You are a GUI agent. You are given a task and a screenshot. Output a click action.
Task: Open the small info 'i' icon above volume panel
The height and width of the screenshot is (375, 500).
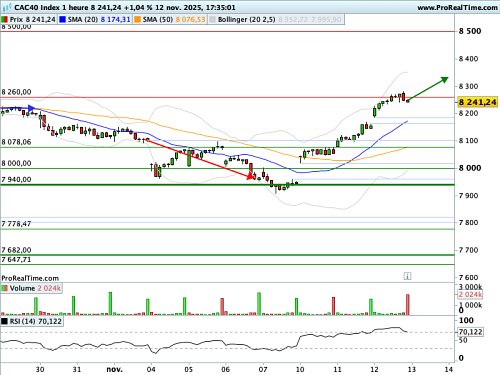pyautogui.click(x=407, y=276)
